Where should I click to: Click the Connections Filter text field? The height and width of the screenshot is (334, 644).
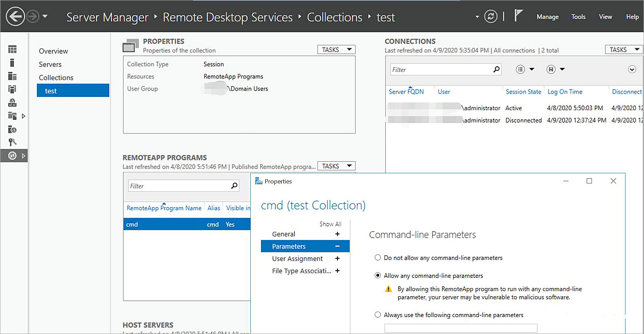[x=440, y=70]
